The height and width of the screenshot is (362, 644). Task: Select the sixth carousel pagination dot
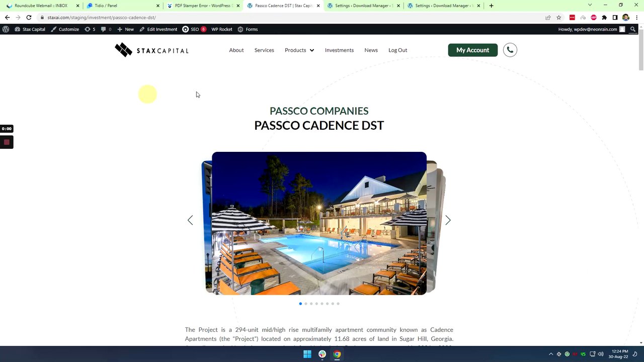point(327,304)
